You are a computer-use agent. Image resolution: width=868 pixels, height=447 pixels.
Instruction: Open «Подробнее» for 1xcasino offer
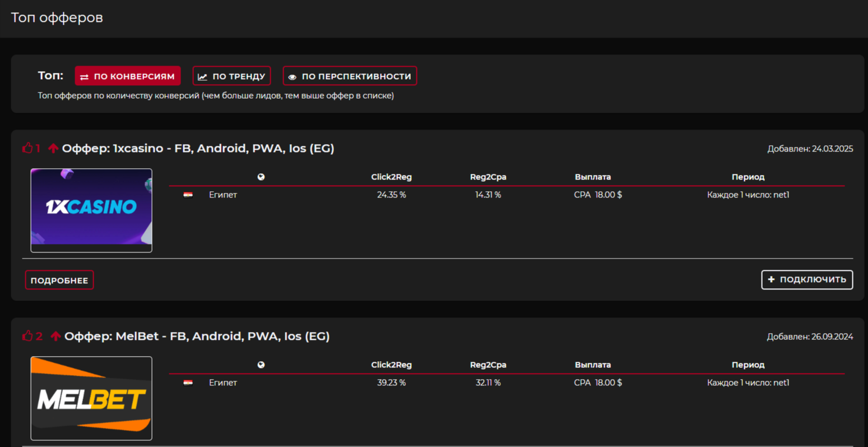click(59, 280)
